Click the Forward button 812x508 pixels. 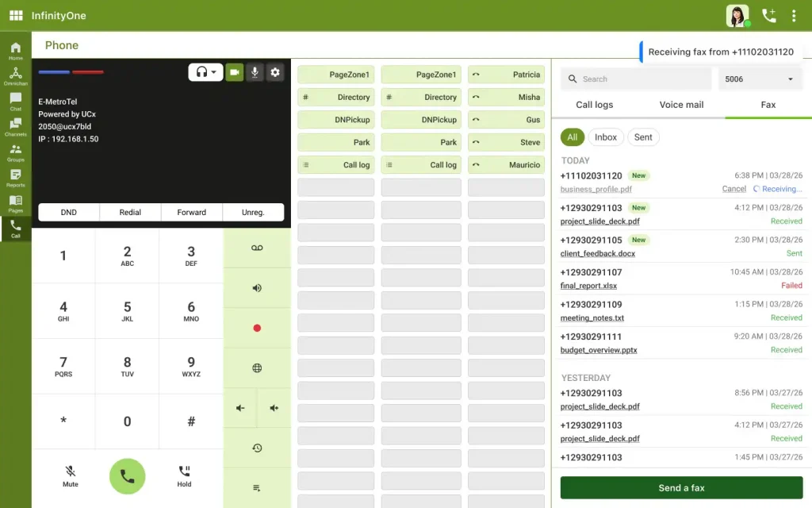click(x=192, y=212)
